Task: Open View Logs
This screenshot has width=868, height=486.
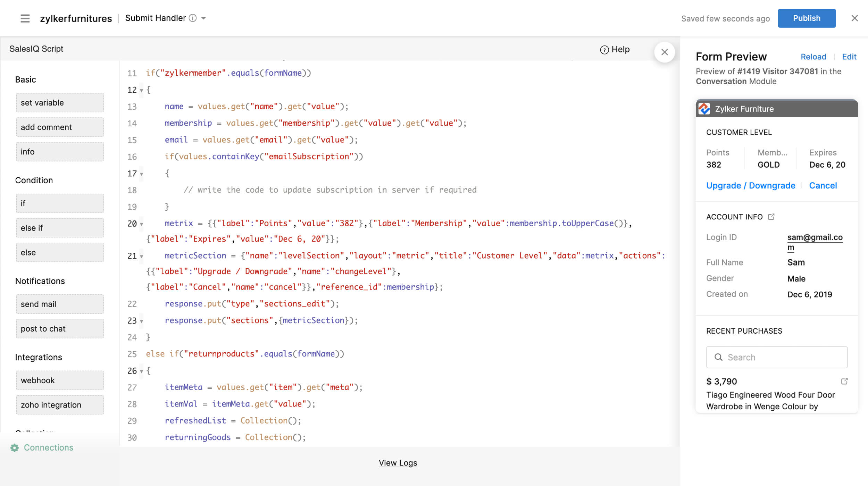Action: (398, 463)
